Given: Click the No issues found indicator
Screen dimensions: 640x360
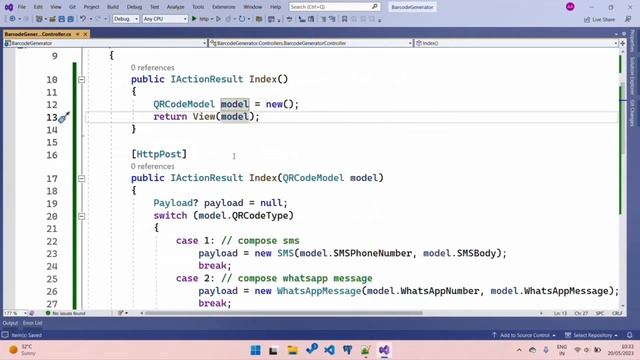Looking at the screenshot, I should [x=66, y=313].
